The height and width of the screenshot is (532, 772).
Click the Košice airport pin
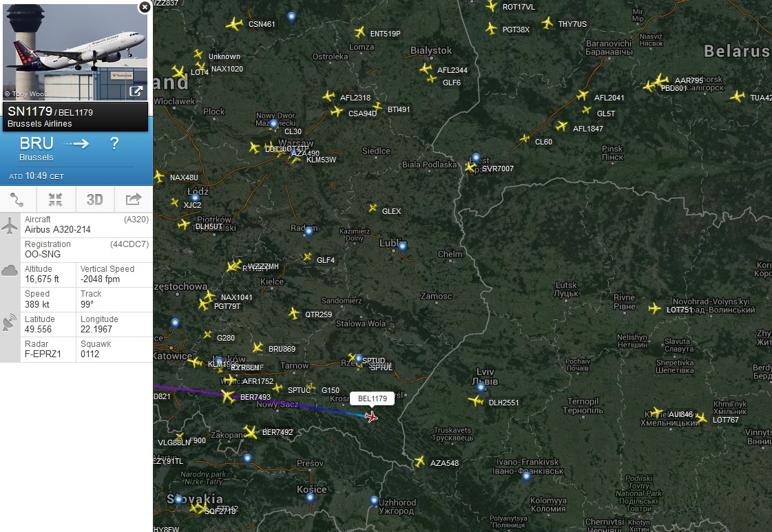tap(310, 497)
